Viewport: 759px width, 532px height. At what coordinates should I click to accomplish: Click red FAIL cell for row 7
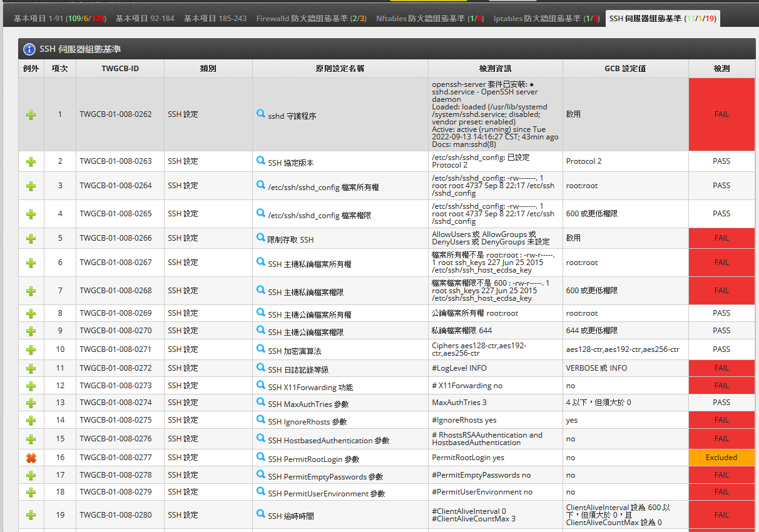[721, 291]
